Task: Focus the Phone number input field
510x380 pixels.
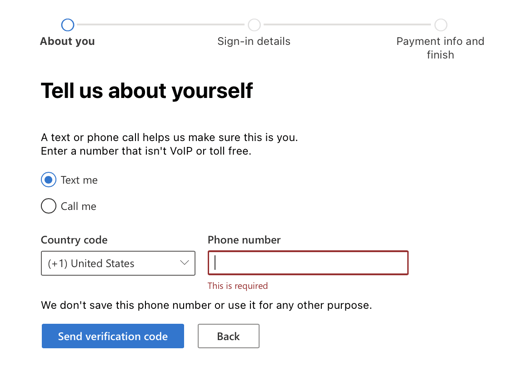Action: point(308,263)
